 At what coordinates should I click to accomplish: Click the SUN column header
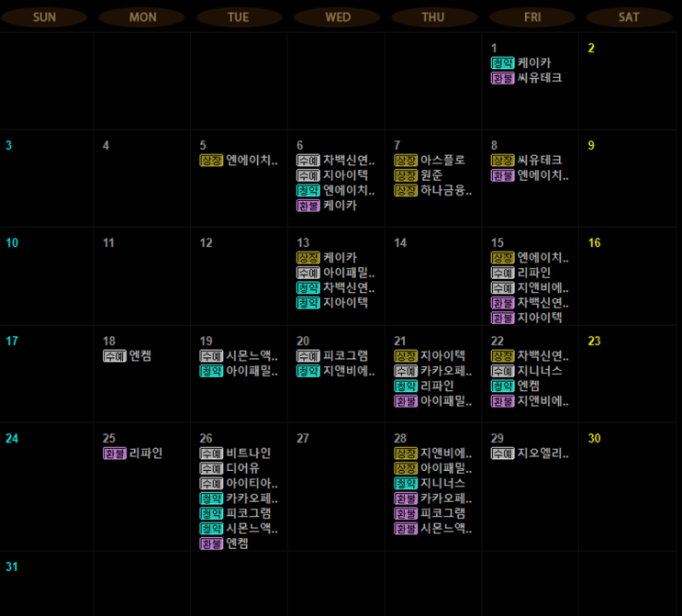click(44, 17)
